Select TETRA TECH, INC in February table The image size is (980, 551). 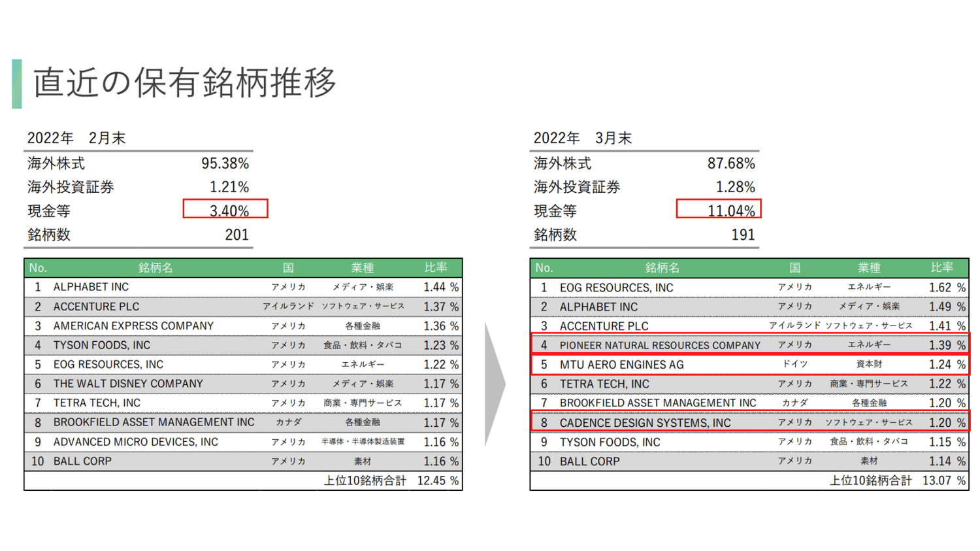pyautogui.click(x=97, y=403)
